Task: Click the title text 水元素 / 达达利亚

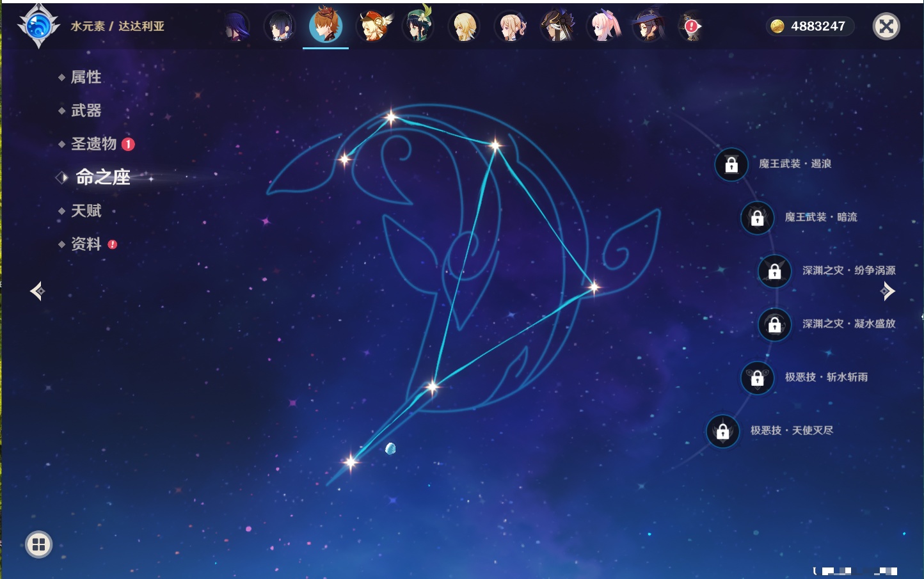Action: coord(118,26)
